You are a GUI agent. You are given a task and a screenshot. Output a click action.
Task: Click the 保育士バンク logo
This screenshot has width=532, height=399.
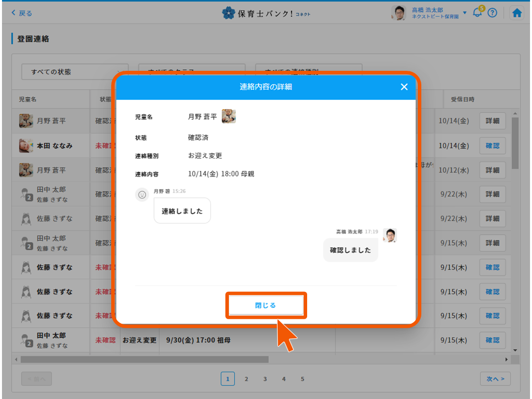tap(266, 13)
